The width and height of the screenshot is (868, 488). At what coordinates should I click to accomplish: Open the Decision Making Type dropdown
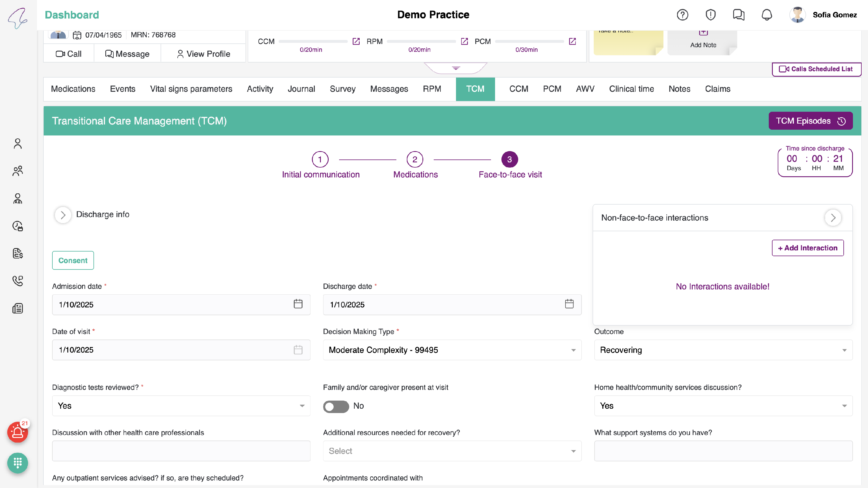452,350
